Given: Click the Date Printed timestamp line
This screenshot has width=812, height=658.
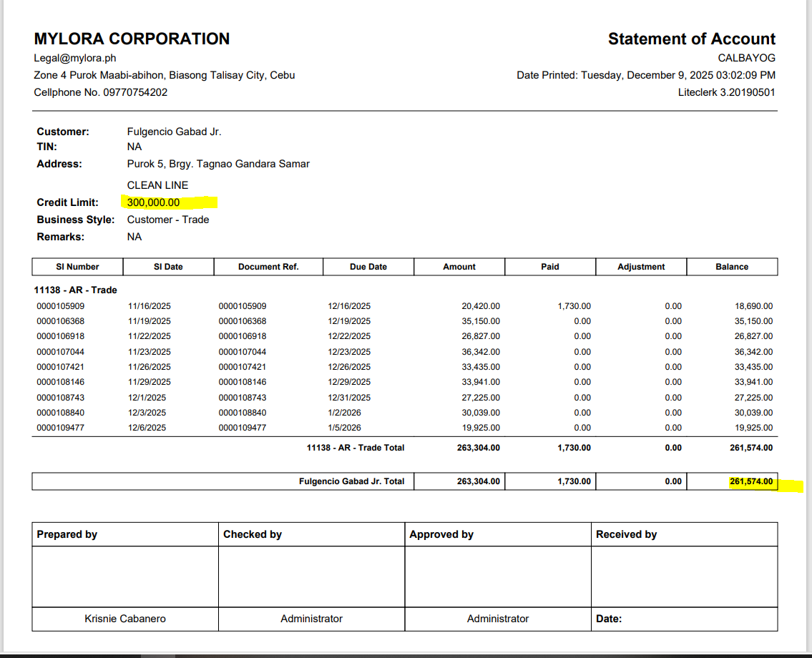Looking at the screenshot, I should click(x=646, y=75).
